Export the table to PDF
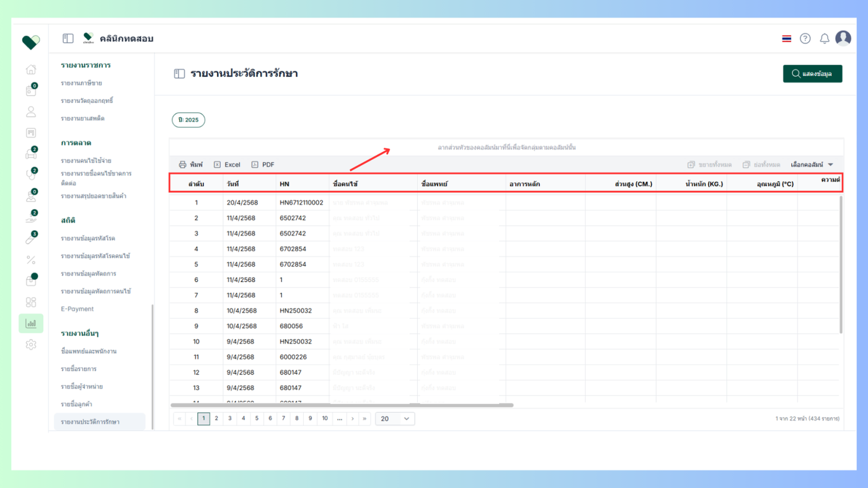This screenshot has height=488, width=868. [263, 165]
